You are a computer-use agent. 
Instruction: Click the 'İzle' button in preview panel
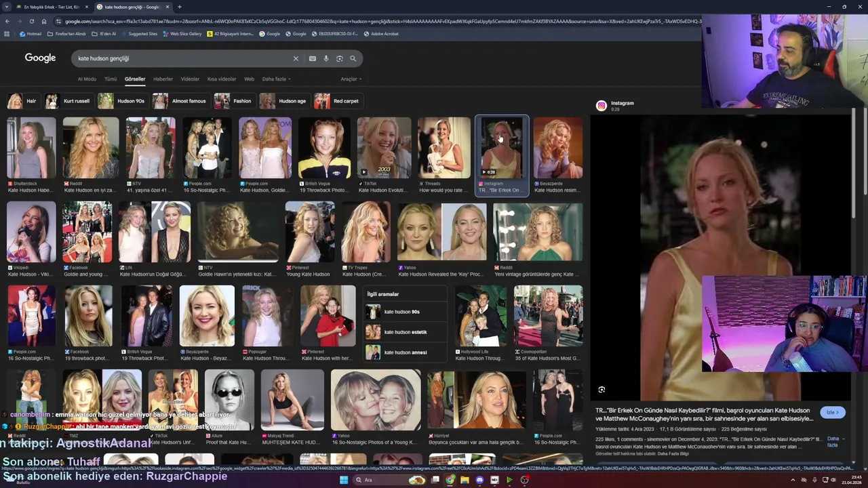click(x=833, y=412)
